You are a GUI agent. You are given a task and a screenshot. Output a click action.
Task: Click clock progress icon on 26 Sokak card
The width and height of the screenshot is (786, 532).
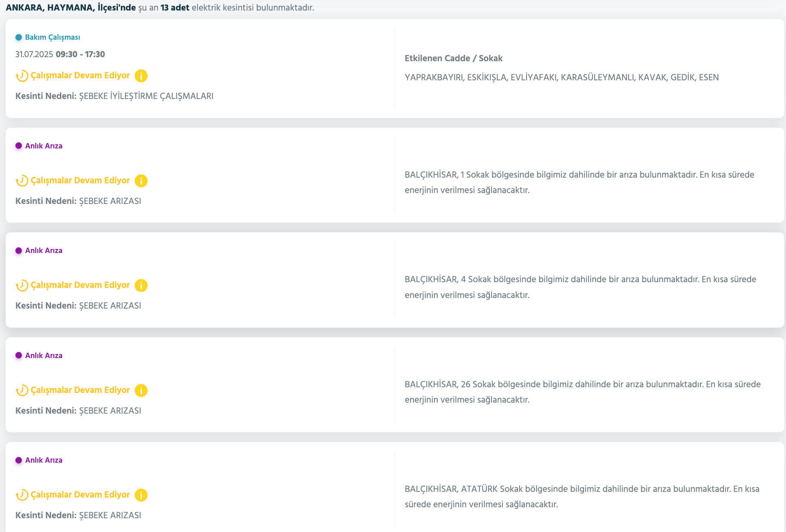[x=22, y=390]
